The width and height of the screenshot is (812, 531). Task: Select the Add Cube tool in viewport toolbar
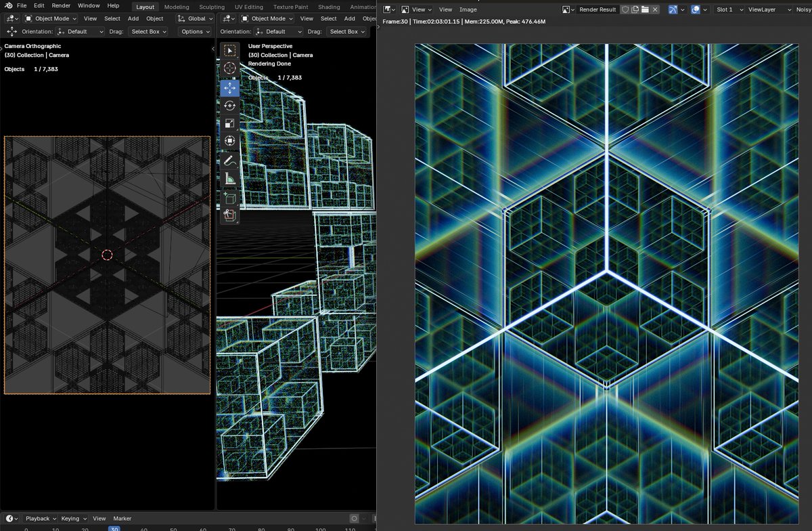click(x=230, y=198)
